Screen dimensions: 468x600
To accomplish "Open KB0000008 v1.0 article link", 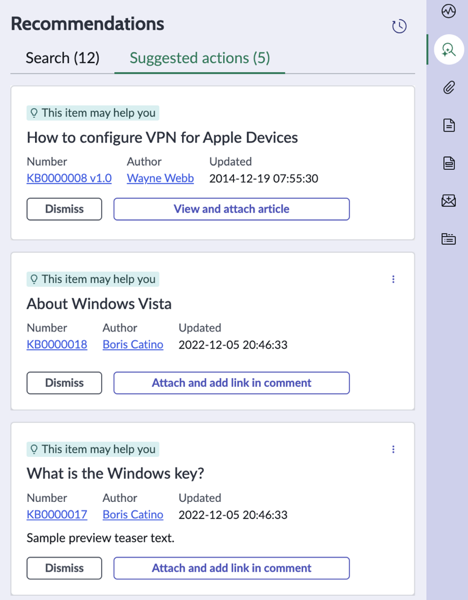I will pos(69,178).
